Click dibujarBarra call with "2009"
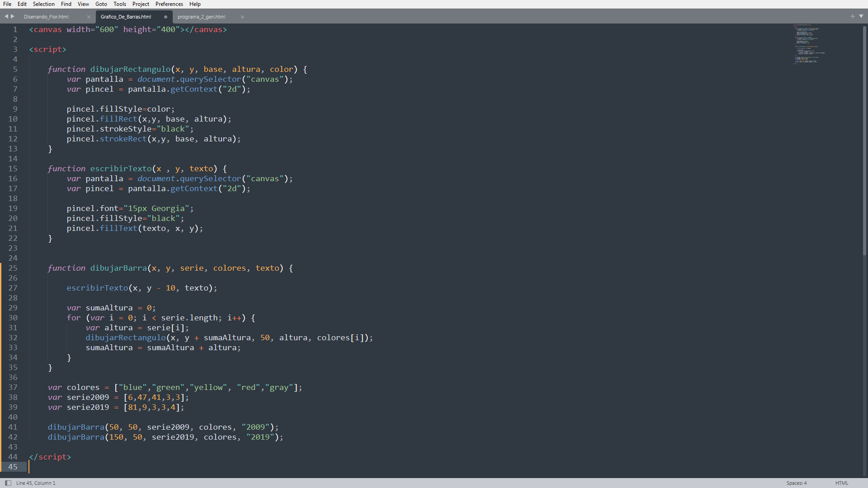 click(163, 427)
